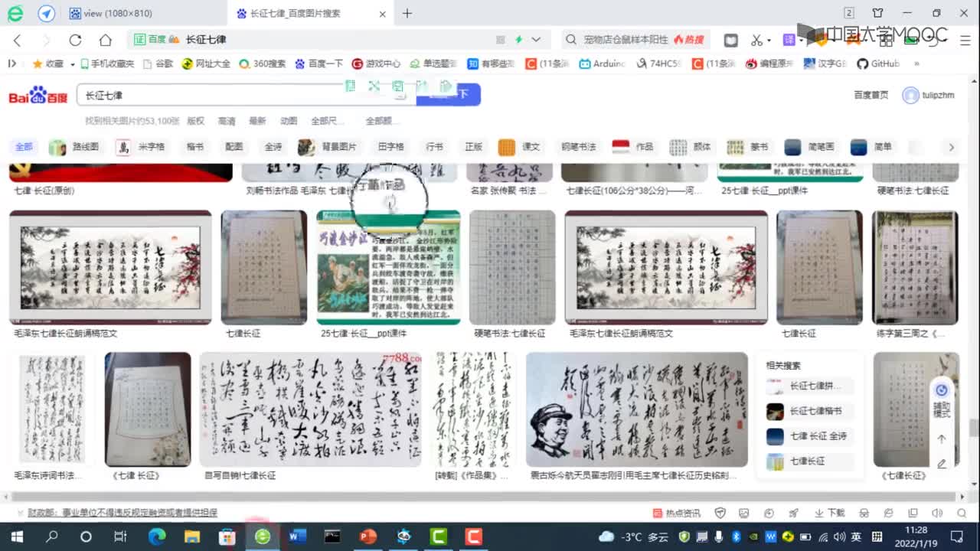Expand more bookmarks with the » chevron

point(916,64)
